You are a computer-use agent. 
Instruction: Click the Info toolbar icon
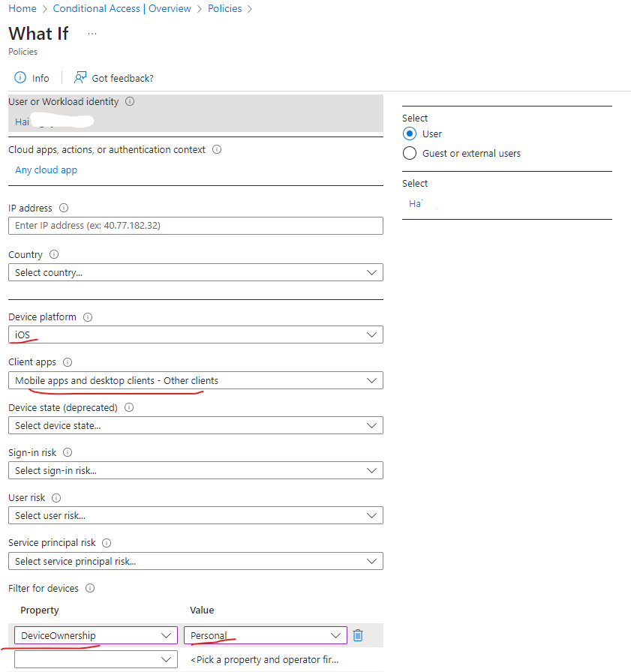(21, 78)
